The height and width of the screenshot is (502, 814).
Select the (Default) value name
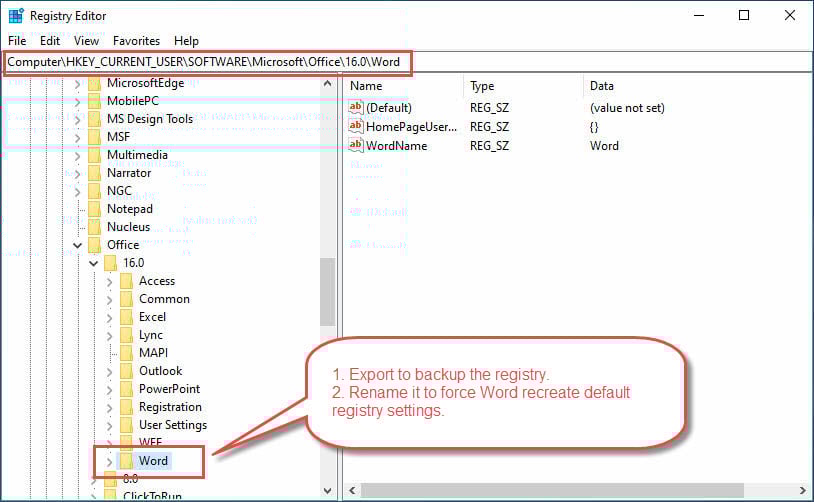tap(389, 108)
